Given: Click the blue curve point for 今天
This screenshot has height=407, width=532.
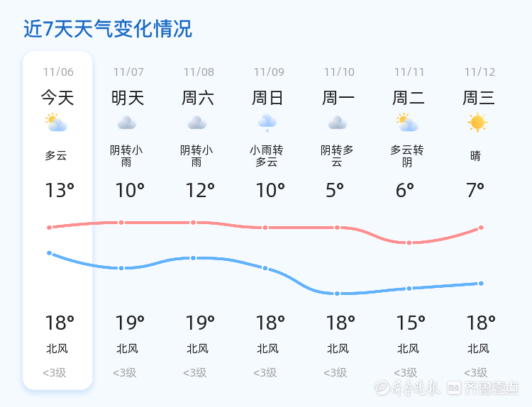Looking at the screenshot, I should [x=50, y=253].
